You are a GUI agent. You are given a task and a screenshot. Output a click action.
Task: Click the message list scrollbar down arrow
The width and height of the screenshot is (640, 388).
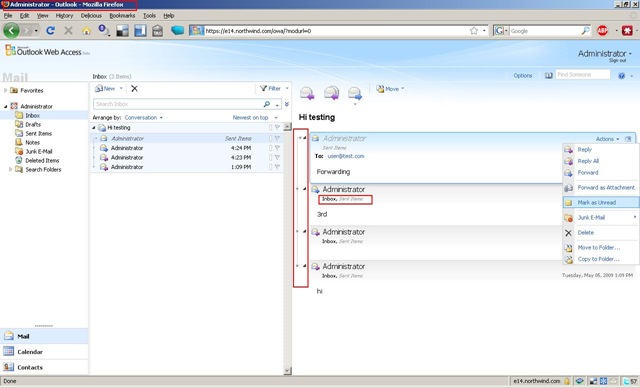click(x=287, y=370)
